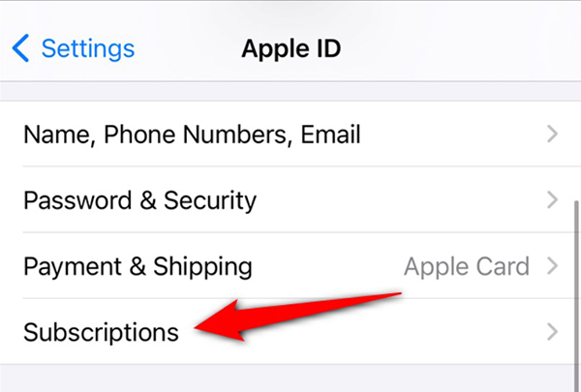The image size is (581, 392).
Task: Open Password & Security settings
Action: coord(290,199)
